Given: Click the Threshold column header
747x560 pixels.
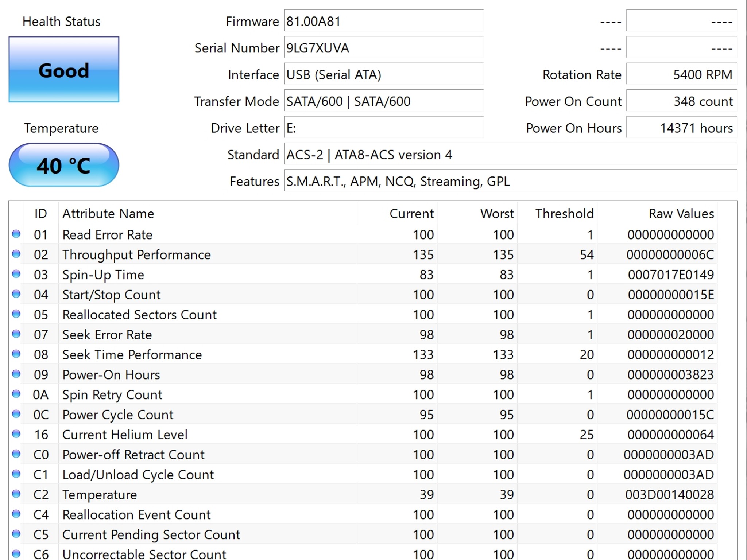Looking at the screenshot, I should tap(564, 214).
